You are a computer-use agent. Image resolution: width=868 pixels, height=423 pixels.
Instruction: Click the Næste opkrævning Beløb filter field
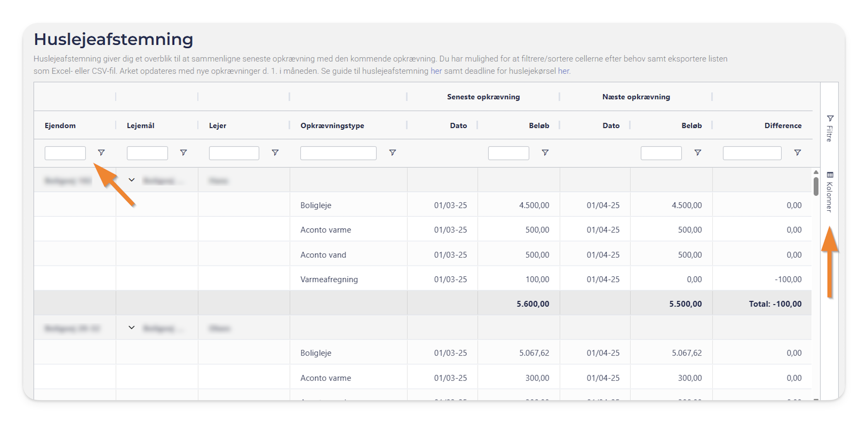[x=661, y=153]
